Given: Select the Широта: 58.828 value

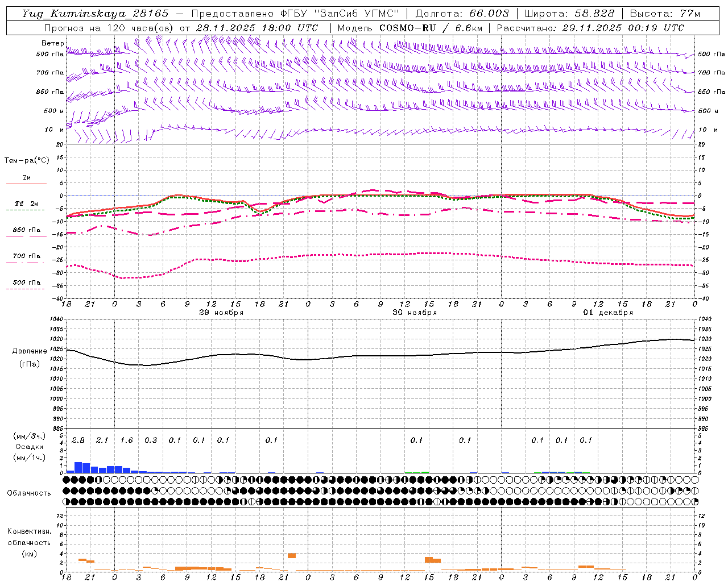Looking at the screenshot, I should 569,14.
